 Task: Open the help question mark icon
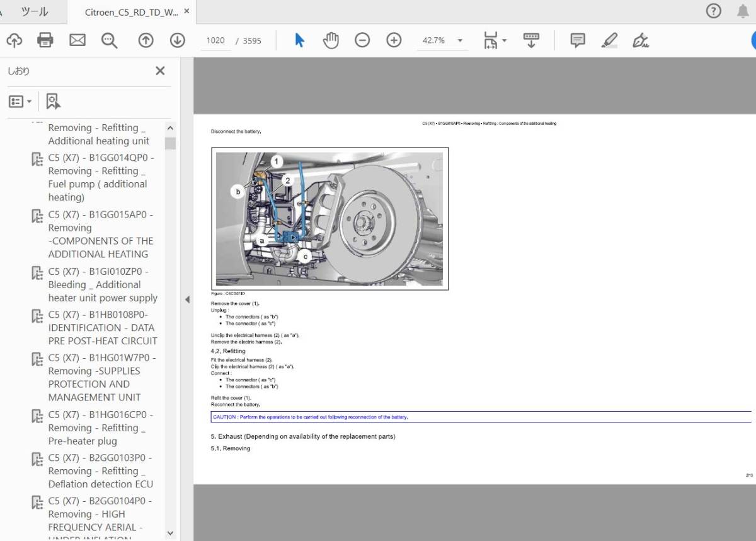713,11
